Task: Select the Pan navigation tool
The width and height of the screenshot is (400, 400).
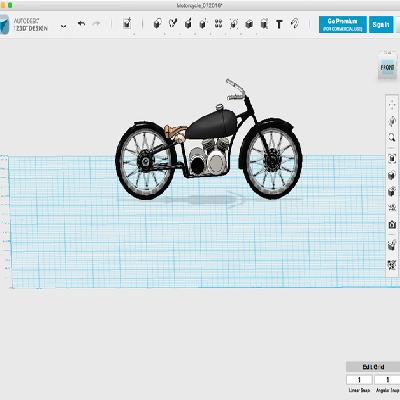Action: click(x=392, y=105)
